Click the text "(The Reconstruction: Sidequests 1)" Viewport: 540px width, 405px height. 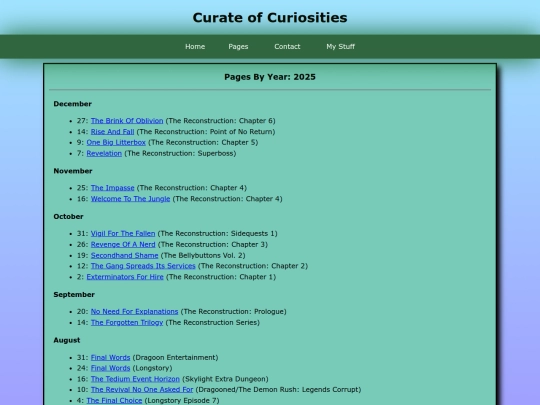point(217,233)
